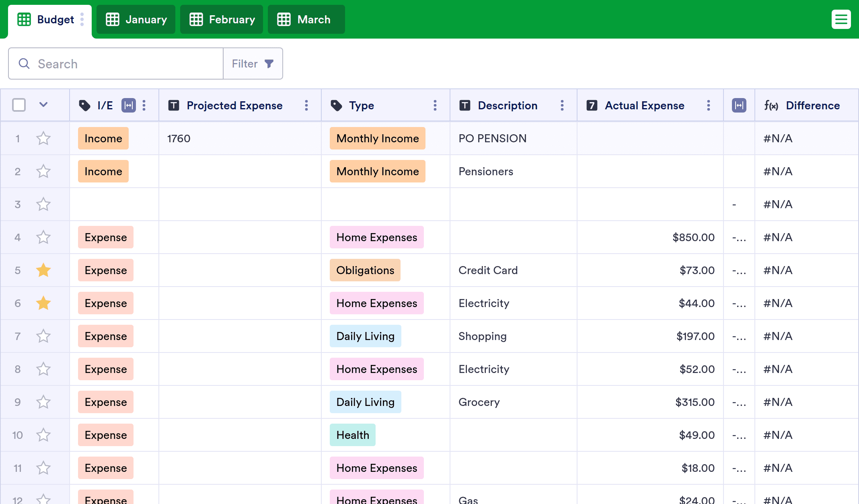This screenshot has width=859, height=504.
Task: Open the Actual Expense column options dots
Action: [709, 105]
